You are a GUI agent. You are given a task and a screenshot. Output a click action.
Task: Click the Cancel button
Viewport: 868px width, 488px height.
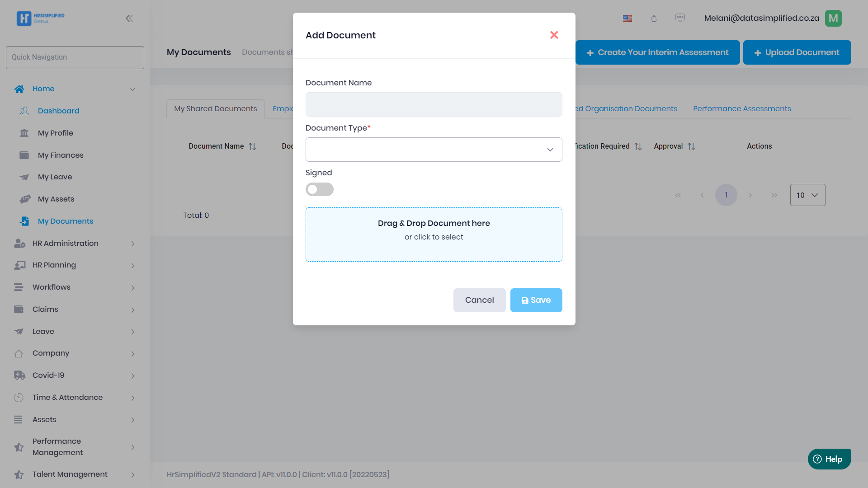click(479, 300)
